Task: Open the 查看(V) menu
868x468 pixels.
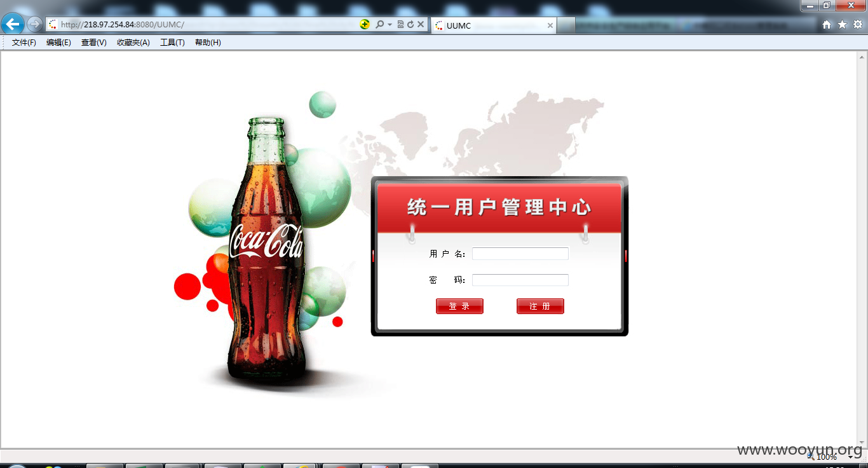Action: 93,43
